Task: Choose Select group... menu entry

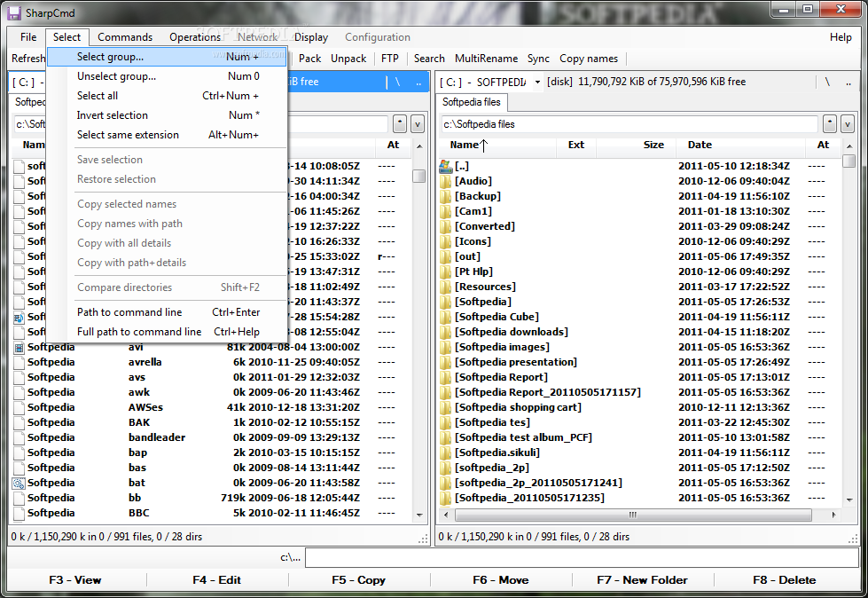Action: (167, 57)
